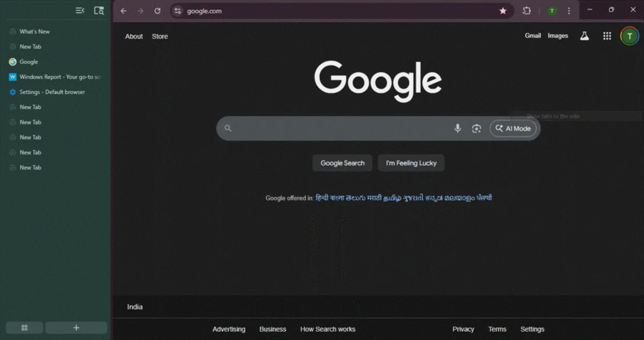Click the reload page icon
This screenshot has width=644, height=340.
pyautogui.click(x=157, y=11)
